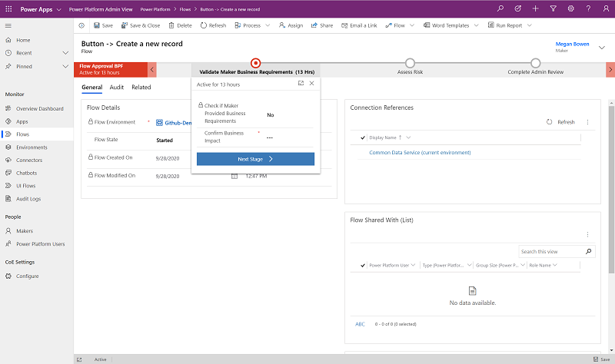Select the Assess Risk stage circle
This screenshot has height=364, width=615.
click(410, 63)
